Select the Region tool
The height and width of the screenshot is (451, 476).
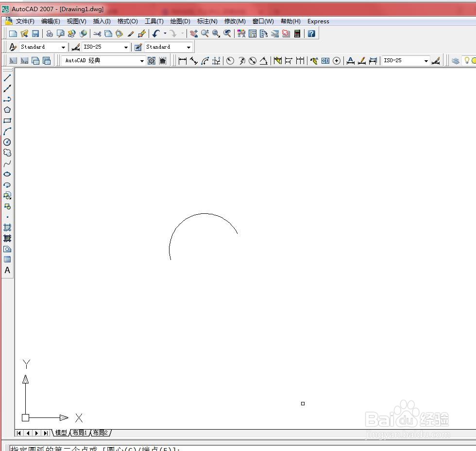click(x=7, y=249)
